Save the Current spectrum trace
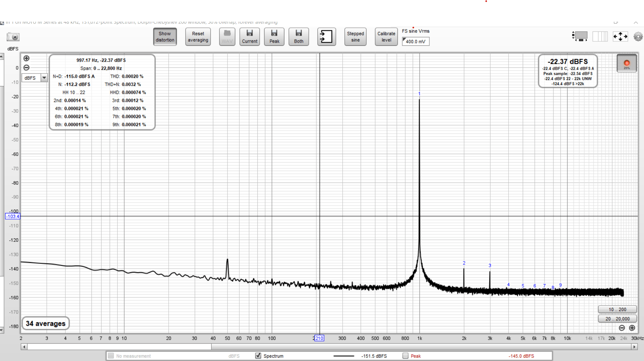The height and width of the screenshot is (361, 644). [x=250, y=37]
